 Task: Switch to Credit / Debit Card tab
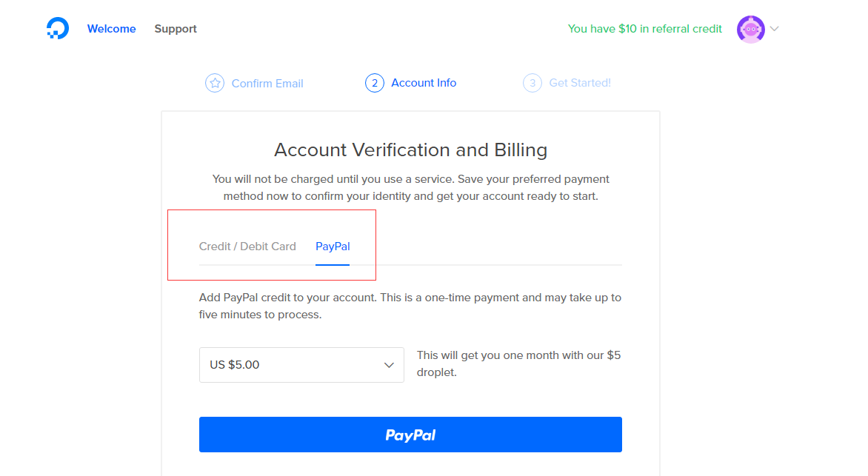point(247,247)
